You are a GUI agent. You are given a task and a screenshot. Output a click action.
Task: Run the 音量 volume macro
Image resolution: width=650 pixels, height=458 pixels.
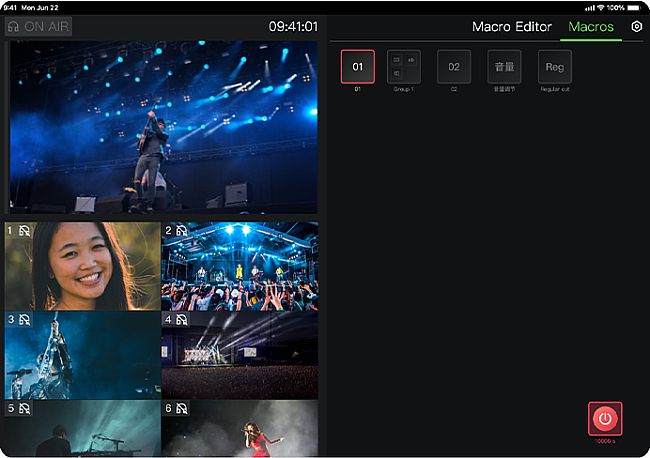tap(504, 67)
